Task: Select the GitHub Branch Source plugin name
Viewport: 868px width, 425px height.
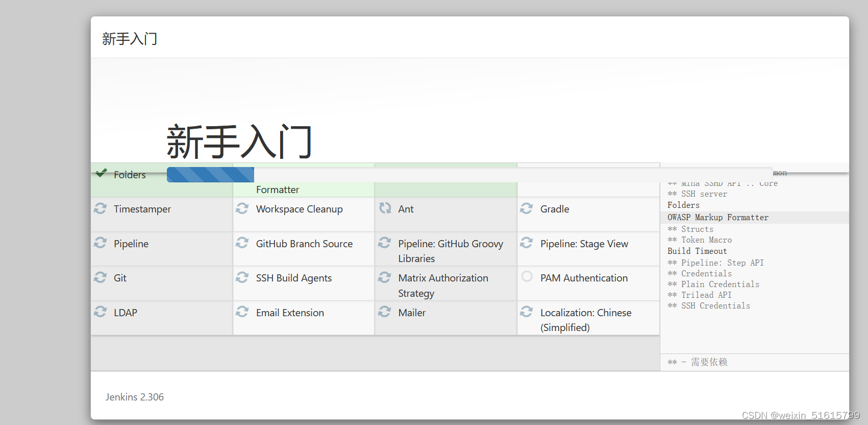Action: 304,244
